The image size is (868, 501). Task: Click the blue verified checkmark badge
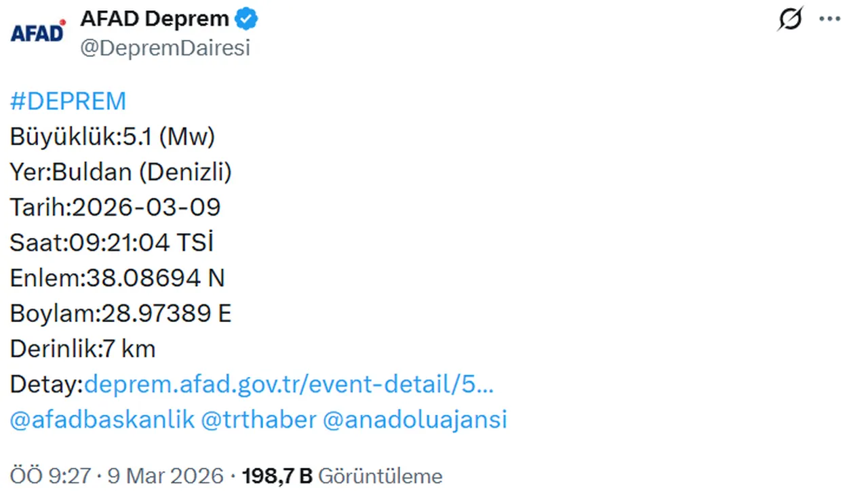point(247,18)
